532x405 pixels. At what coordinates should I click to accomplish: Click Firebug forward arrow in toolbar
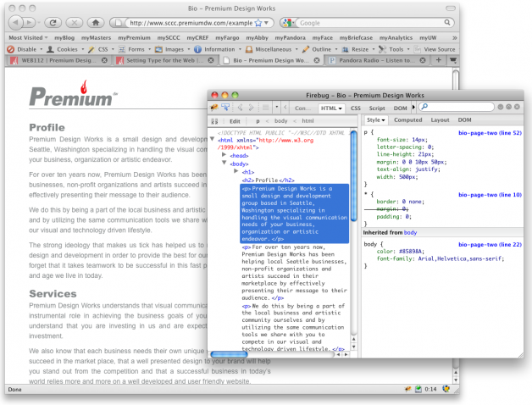point(251,108)
